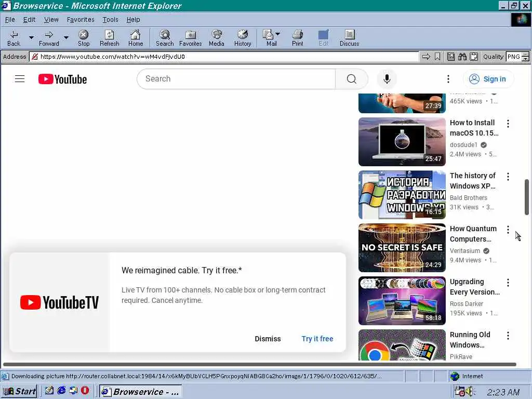Viewport: 532px width, 399px height.
Task: Open options for How to Install macOS video
Action: [x=508, y=124]
